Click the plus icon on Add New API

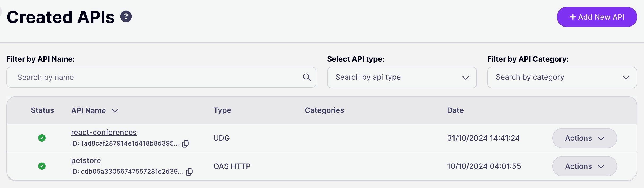pos(573,17)
